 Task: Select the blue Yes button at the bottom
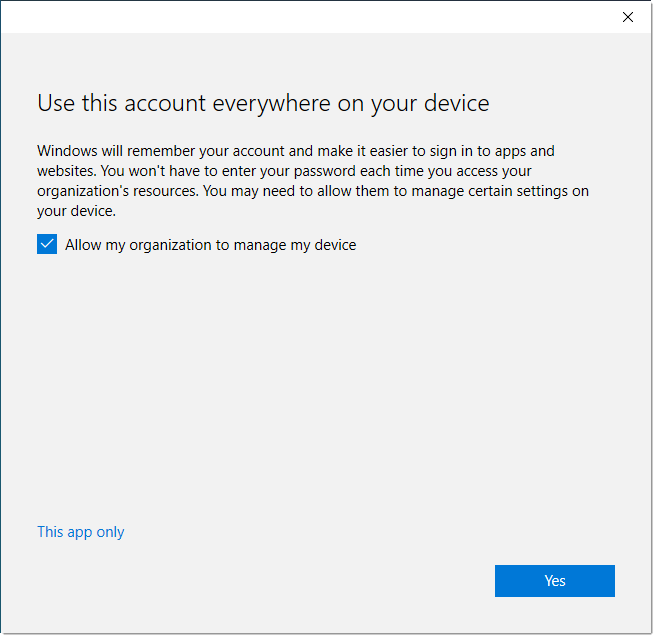click(x=554, y=581)
